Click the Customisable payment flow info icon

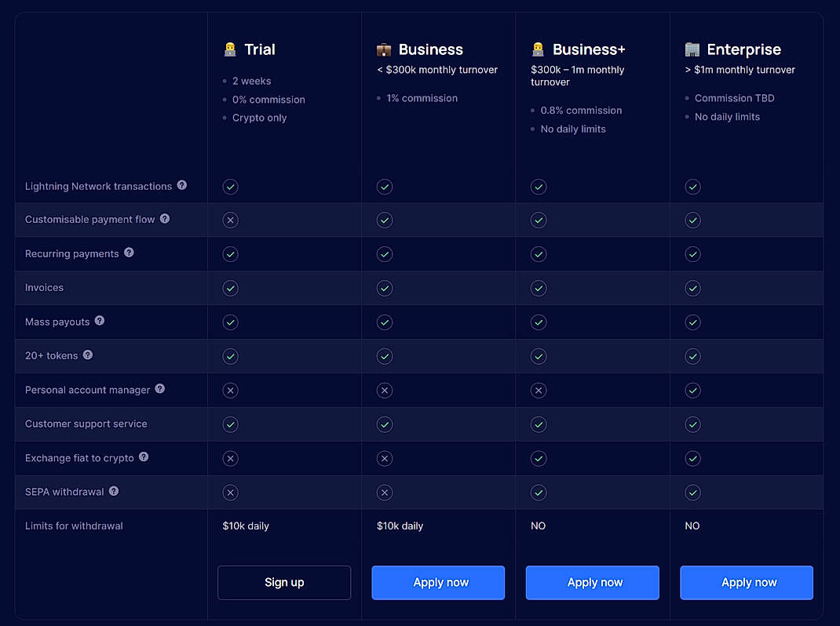(164, 220)
